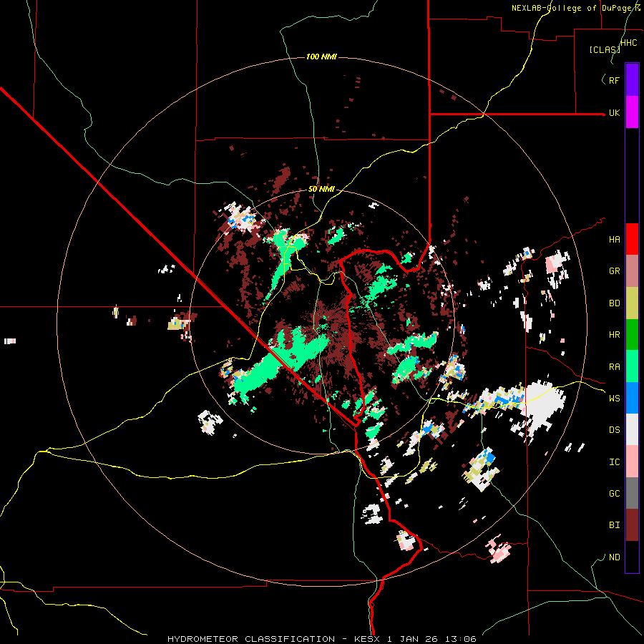Screen dimensions: 644x644
Task: Click the ND legend label
Action: click(614, 557)
